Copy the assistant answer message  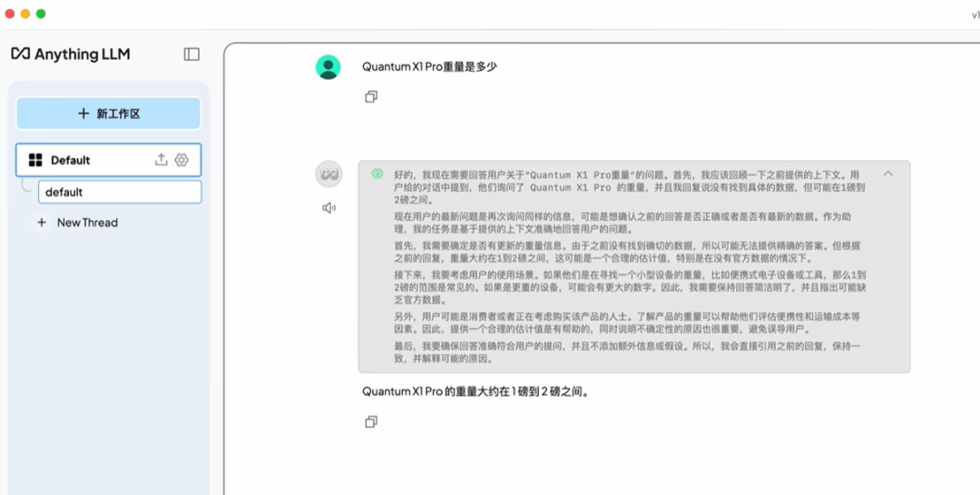(371, 421)
